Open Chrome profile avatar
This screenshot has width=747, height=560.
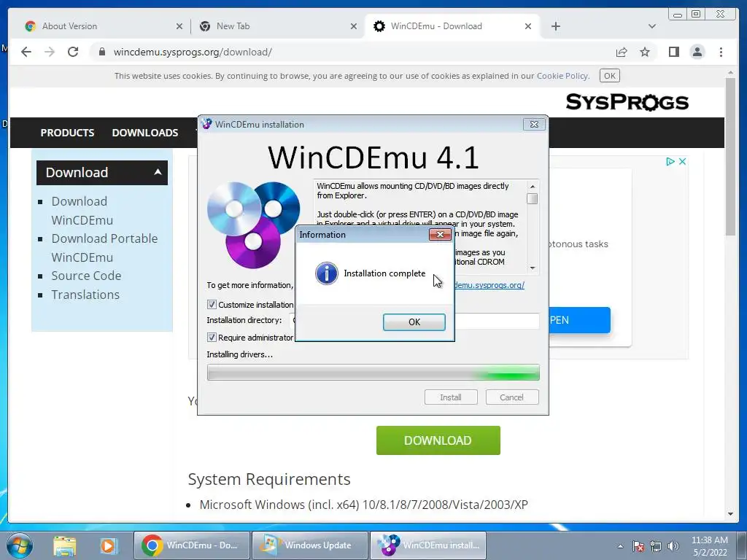tap(697, 52)
